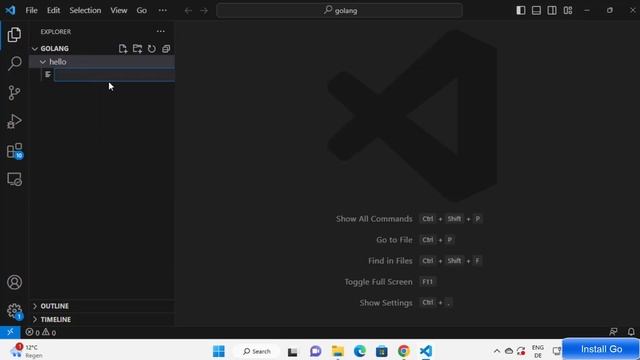Open the Accounts menu icon
Screen dimensions: 640x360
(x=14, y=282)
